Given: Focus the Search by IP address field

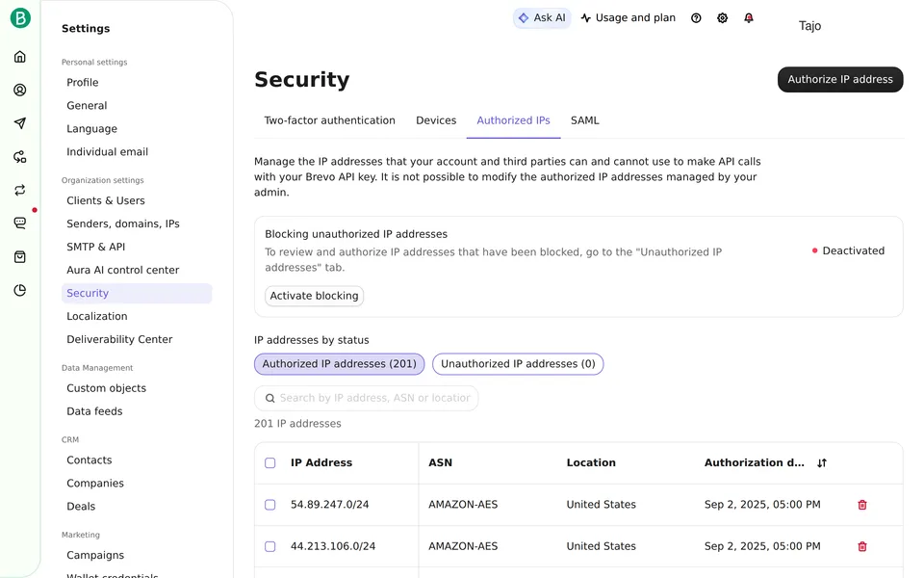Looking at the screenshot, I should point(366,398).
